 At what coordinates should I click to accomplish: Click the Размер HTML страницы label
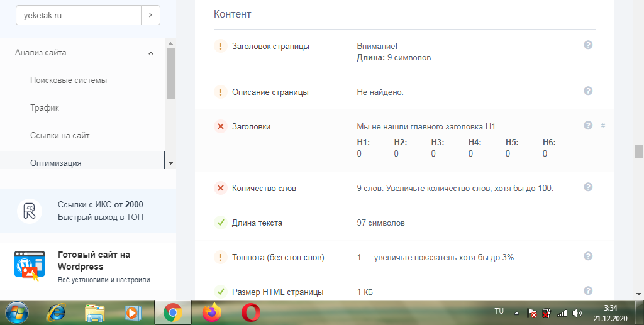click(277, 292)
